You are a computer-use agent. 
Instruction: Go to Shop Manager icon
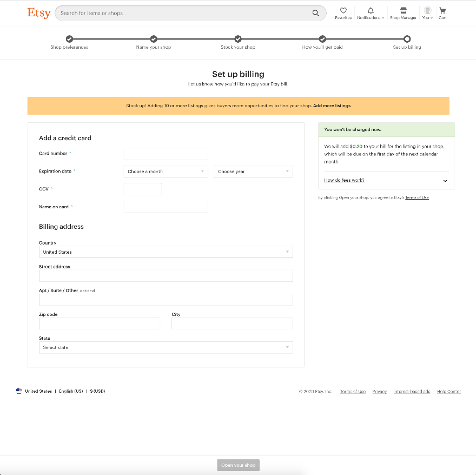pos(403,11)
